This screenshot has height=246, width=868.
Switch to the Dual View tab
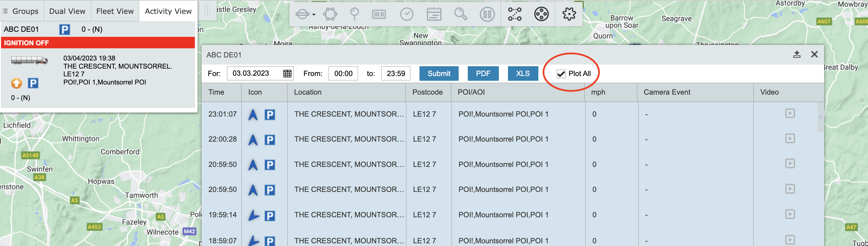[x=67, y=11]
